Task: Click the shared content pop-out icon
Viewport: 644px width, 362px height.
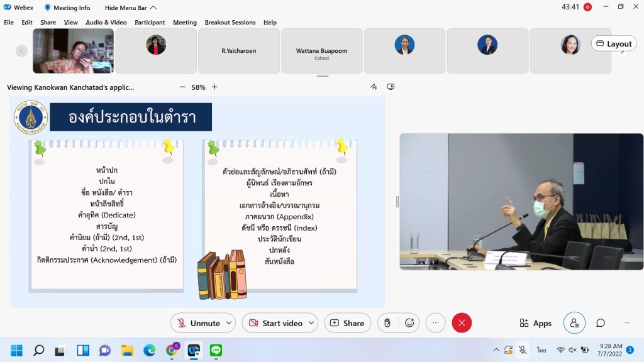Action: click(x=391, y=87)
